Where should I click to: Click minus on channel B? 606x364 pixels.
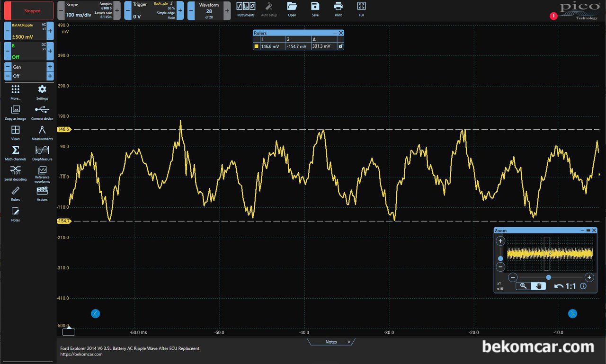pos(8,51)
